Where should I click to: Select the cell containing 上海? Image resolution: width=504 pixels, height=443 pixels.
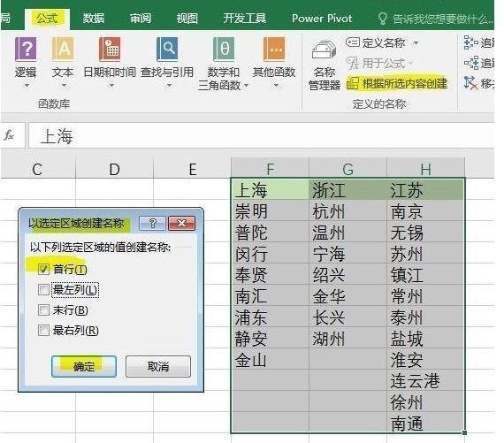(270, 189)
